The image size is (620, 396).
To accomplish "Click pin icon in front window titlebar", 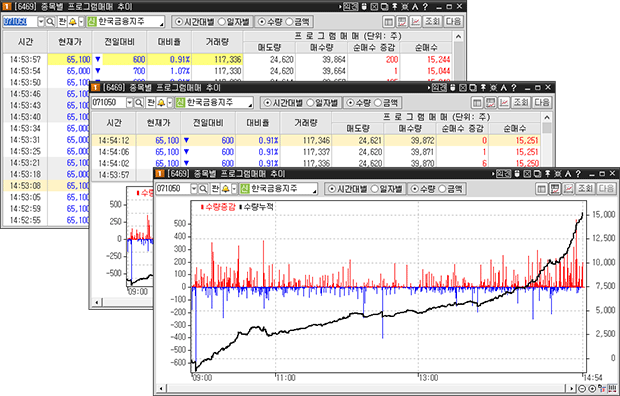I will tap(548, 174).
